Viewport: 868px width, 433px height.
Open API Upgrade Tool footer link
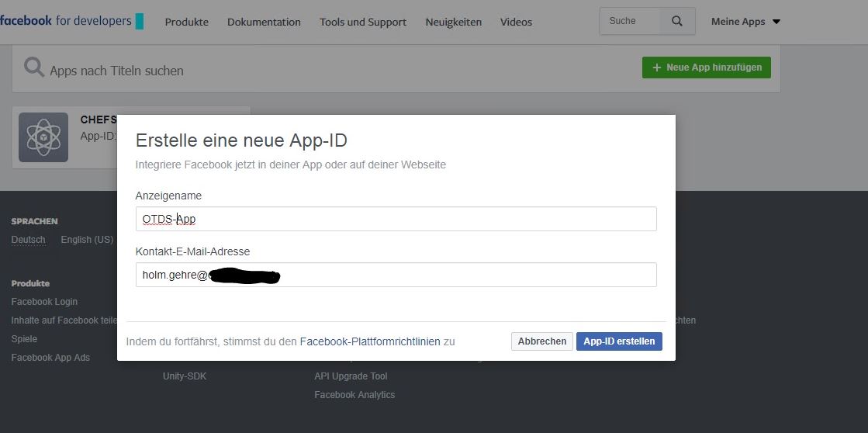351,376
